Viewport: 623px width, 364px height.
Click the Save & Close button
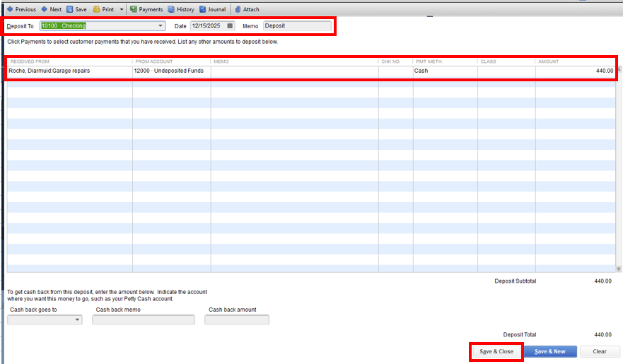[496, 352]
